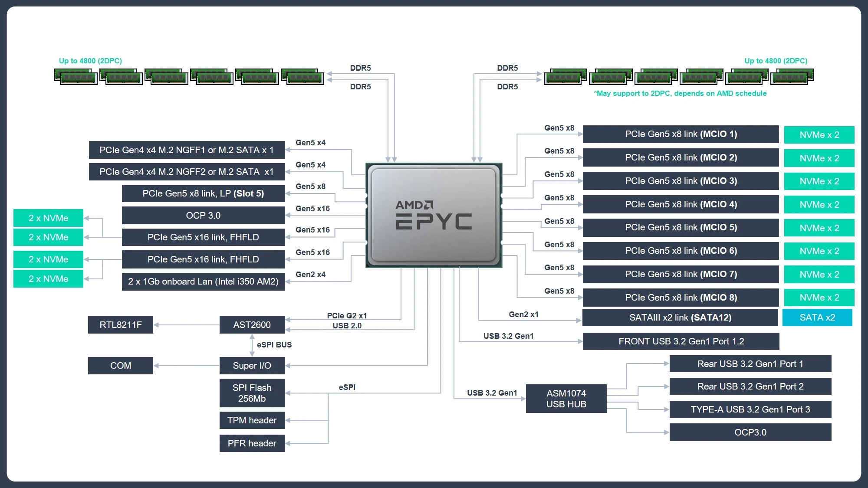868x488 pixels.
Task: Click the AMD EPYC processor chip image
Action: [x=434, y=215]
